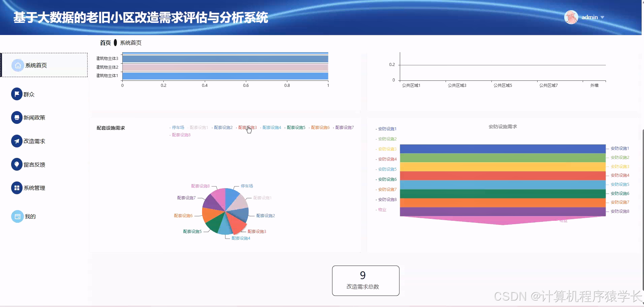Open 留言反馈 using its pin icon
The image size is (644, 307).
coord(17,164)
